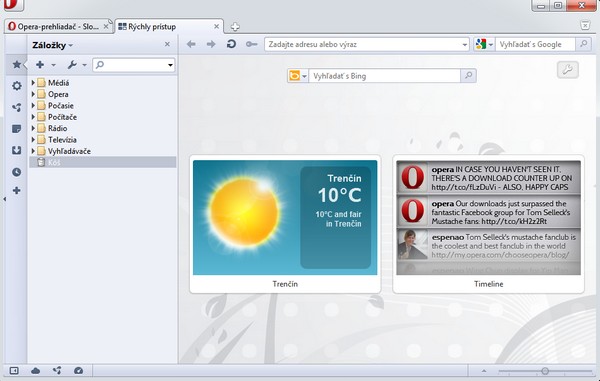This screenshot has width=600, height=381.
Task: Open the Widgets gear panel icon
Action: tap(16, 86)
